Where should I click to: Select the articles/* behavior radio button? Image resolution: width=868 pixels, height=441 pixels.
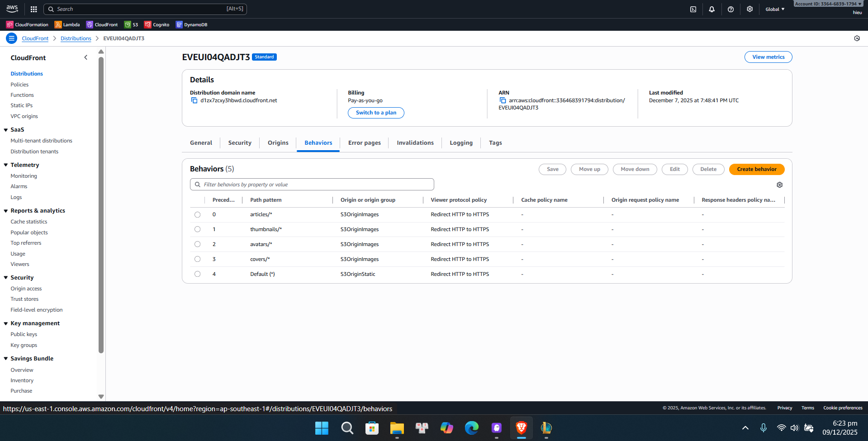(197, 214)
